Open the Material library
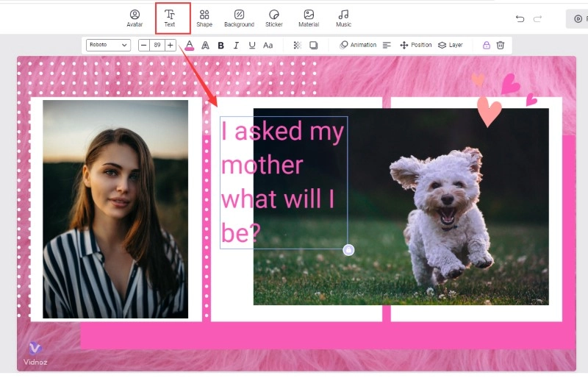 [x=309, y=18]
